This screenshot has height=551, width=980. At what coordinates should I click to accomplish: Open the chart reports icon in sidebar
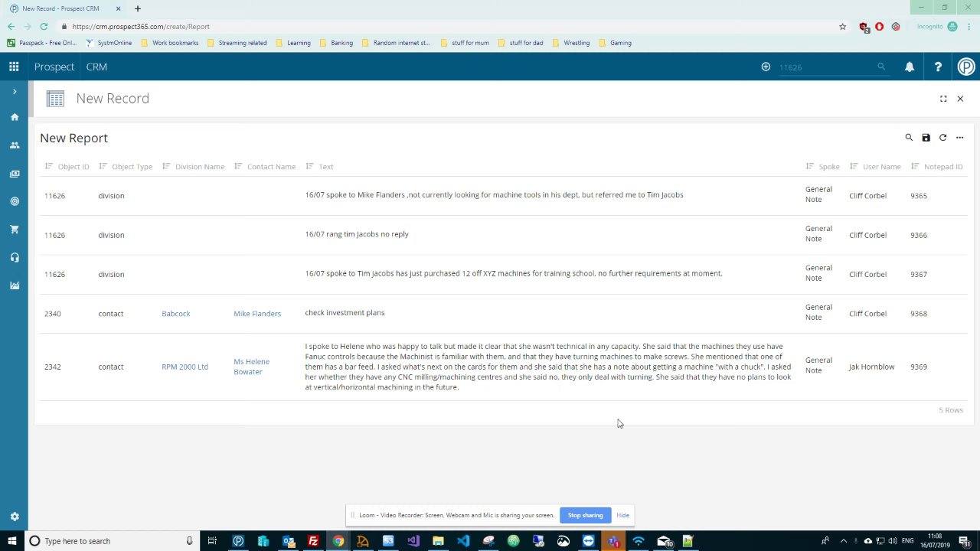tap(15, 285)
